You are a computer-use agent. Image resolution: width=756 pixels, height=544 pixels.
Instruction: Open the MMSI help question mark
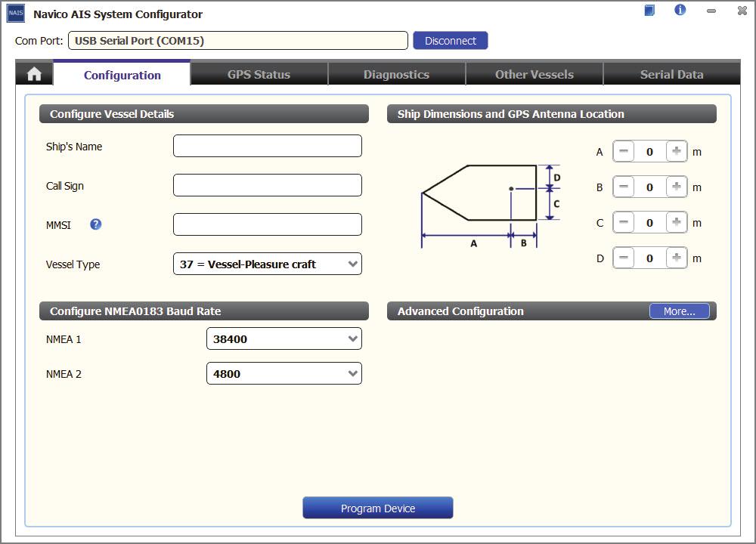[x=95, y=224]
